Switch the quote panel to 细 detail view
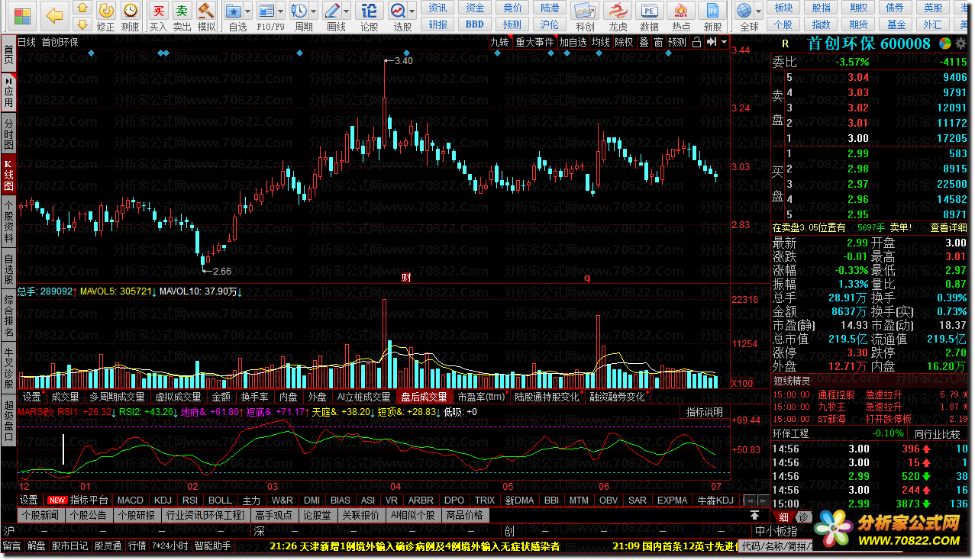Viewport: 975px width, 560px height. 783,517
